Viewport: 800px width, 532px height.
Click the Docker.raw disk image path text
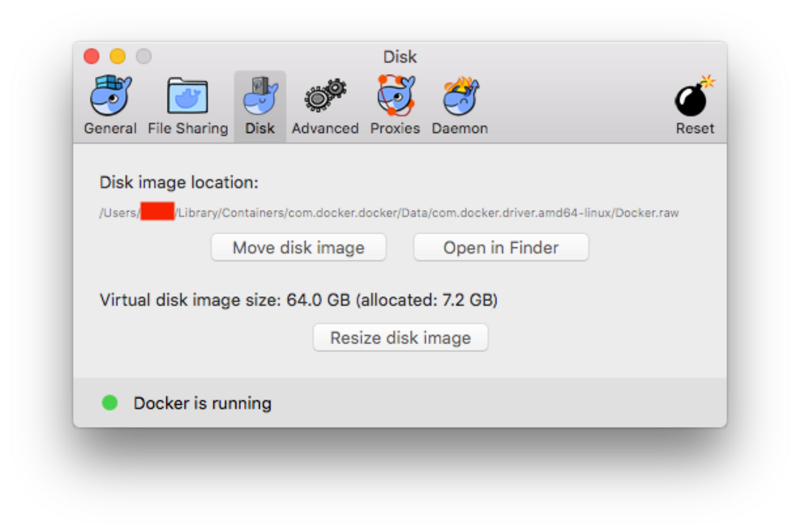[389, 213]
